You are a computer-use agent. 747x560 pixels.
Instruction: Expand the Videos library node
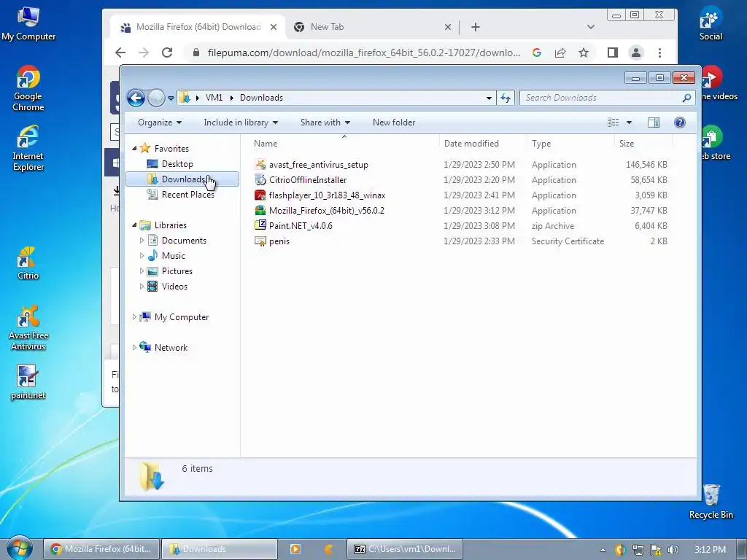[142, 286]
